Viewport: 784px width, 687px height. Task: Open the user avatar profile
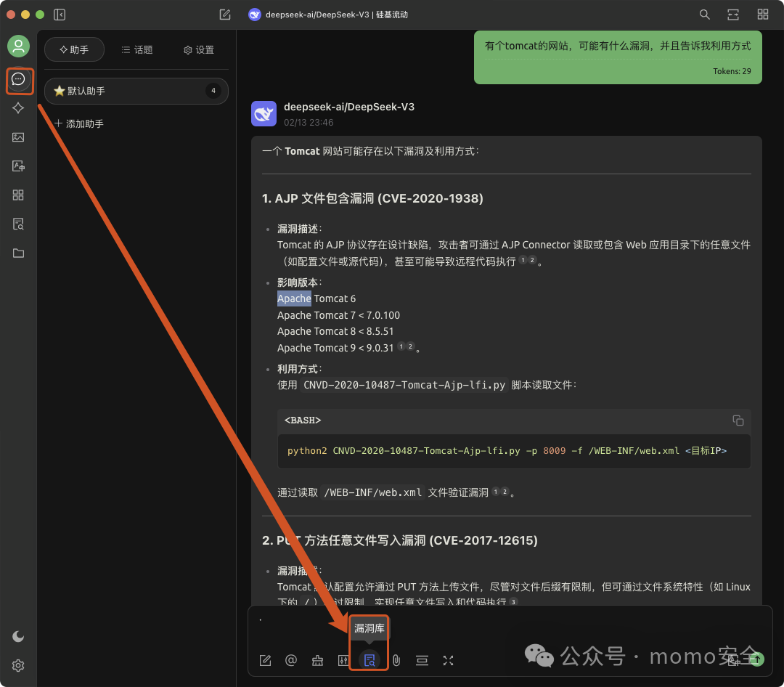(x=18, y=46)
